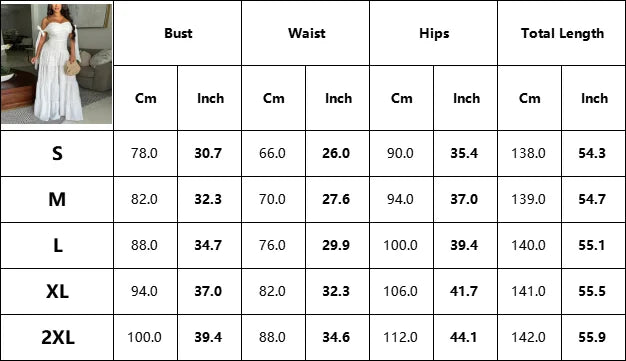Click the Cm subheader under Bust
The image size is (626, 361).
pyautogui.click(x=145, y=98)
